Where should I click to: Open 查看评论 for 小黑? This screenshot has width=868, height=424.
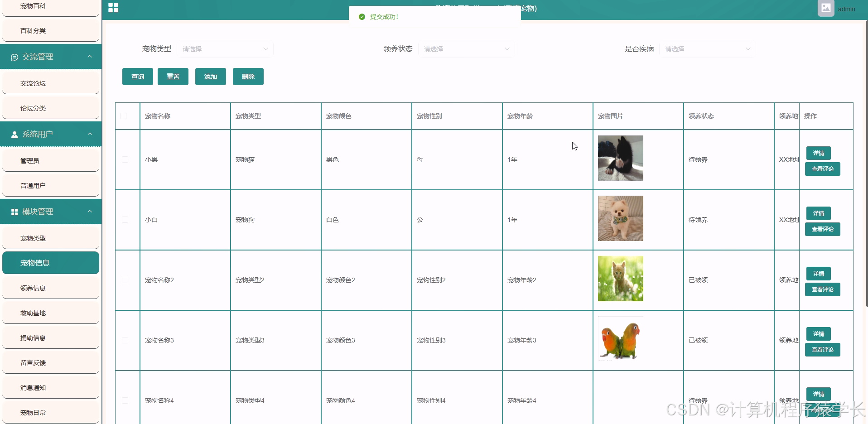click(x=823, y=169)
